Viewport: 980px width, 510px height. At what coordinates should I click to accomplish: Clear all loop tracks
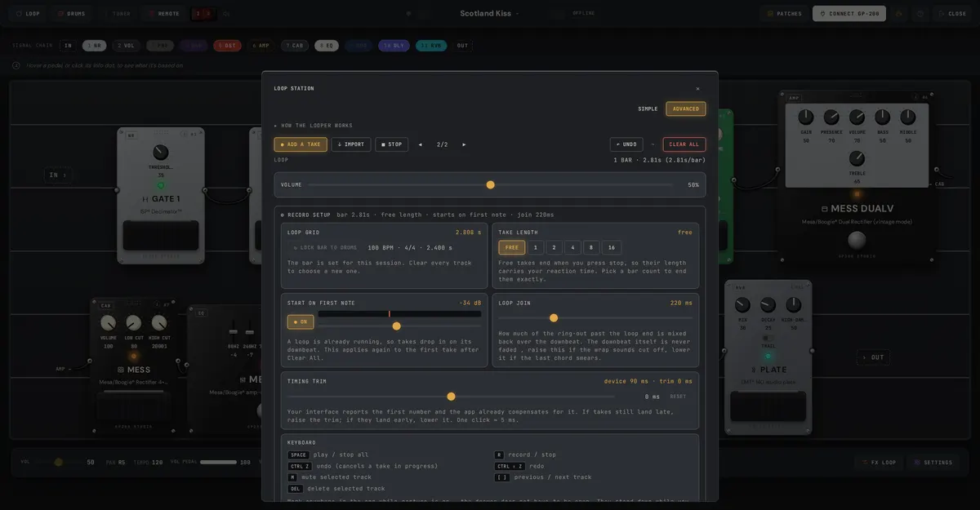pos(684,144)
